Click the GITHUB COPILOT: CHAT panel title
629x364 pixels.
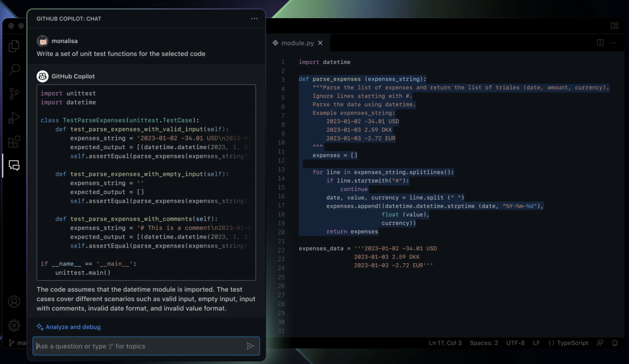point(69,19)
